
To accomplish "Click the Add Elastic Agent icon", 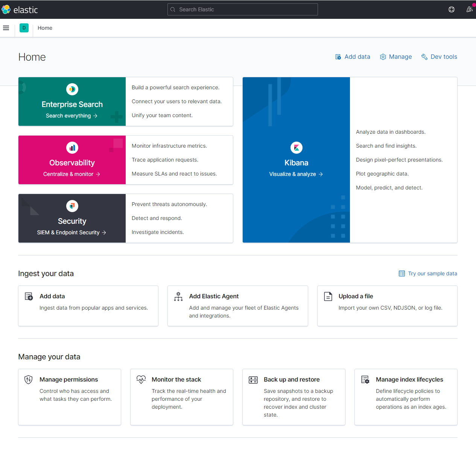I will click(x=178, y=296).
